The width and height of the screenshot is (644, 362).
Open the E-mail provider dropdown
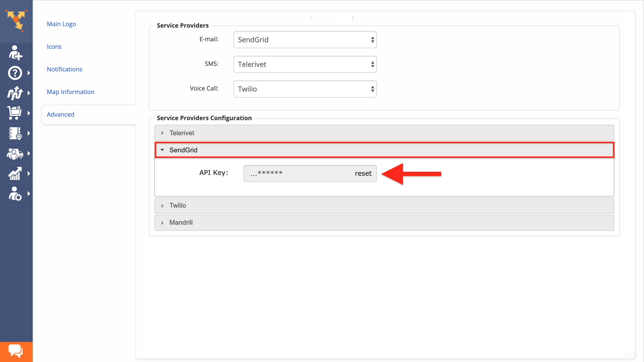[305, 40]
